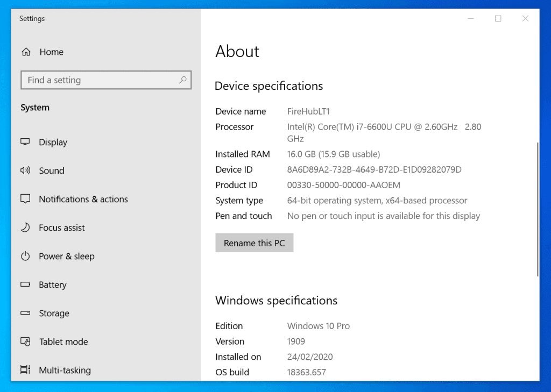This screenshot has width=551, height=392.
Task: Click Edition value Windows 10 Pro
Action: pyautogui.click(x=319, y=326)
